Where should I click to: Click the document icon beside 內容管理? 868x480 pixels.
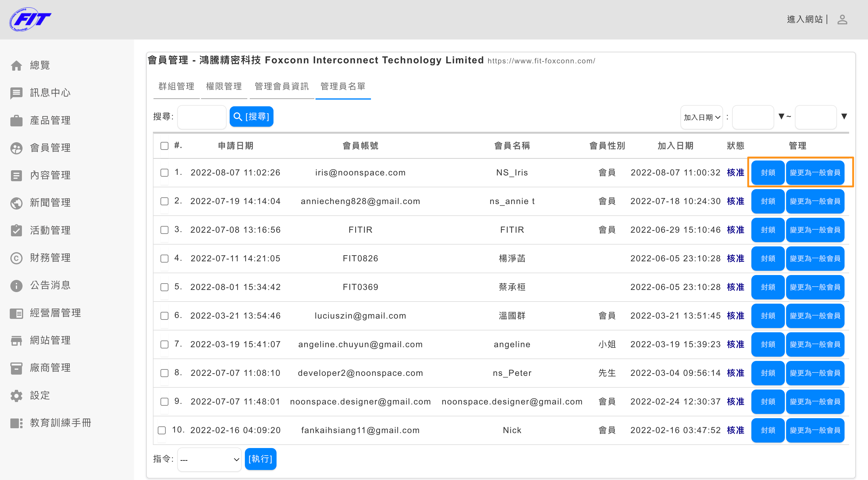(16, 175)
